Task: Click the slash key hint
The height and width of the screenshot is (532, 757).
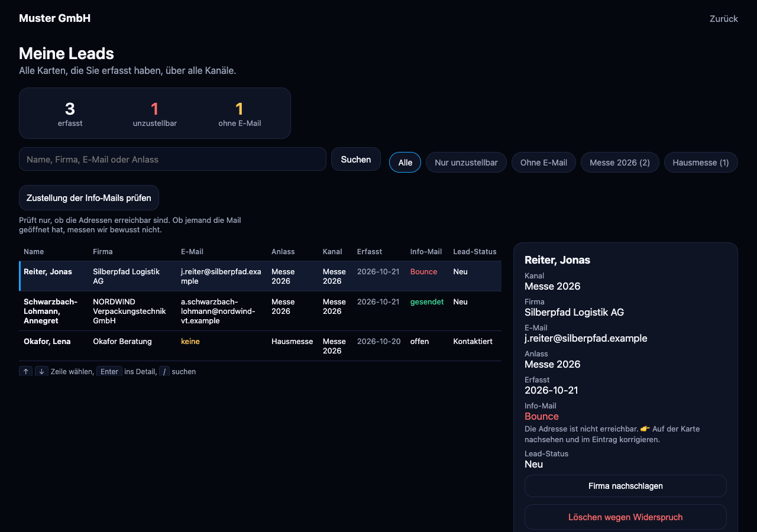Action: click(164, 372)
